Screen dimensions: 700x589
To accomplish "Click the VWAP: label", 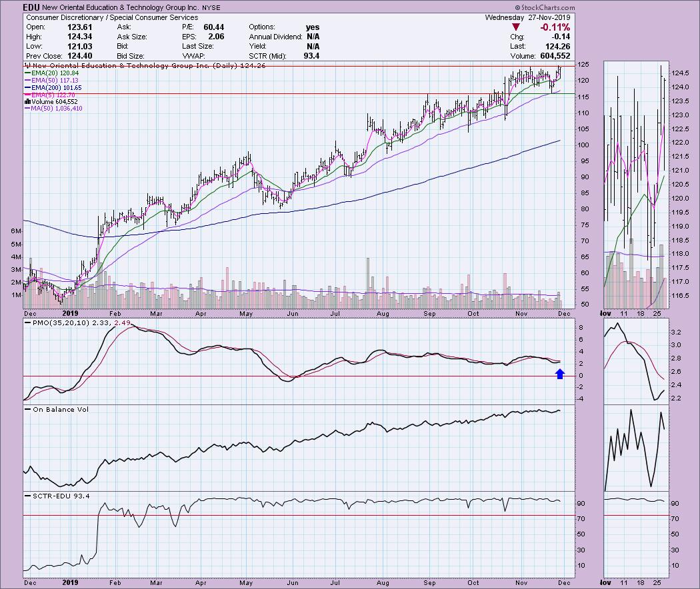I will 193,56.
